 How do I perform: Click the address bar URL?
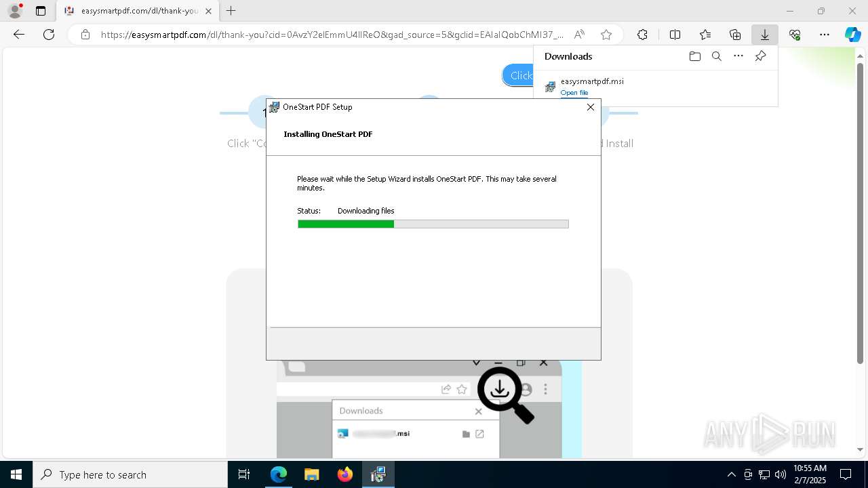332,35
